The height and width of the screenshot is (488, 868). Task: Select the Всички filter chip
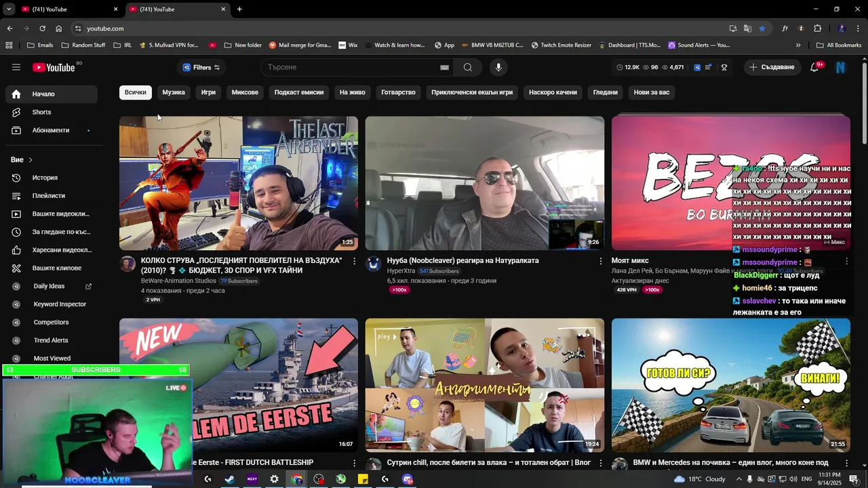pyautogui.click(x=135, y=92)
